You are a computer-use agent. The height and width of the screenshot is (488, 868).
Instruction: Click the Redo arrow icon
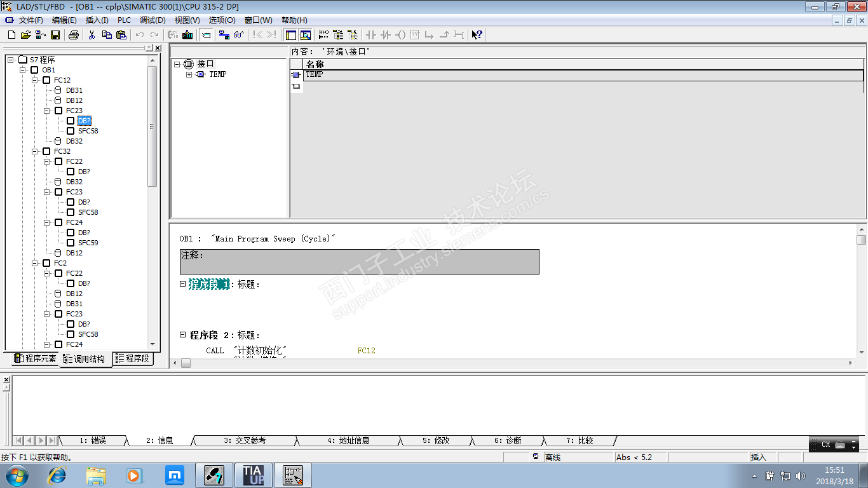pyautogui.click(x=154, y=35)
